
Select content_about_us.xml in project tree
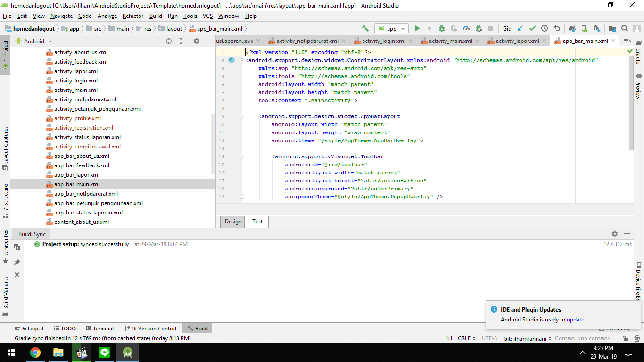click(81, 222)
